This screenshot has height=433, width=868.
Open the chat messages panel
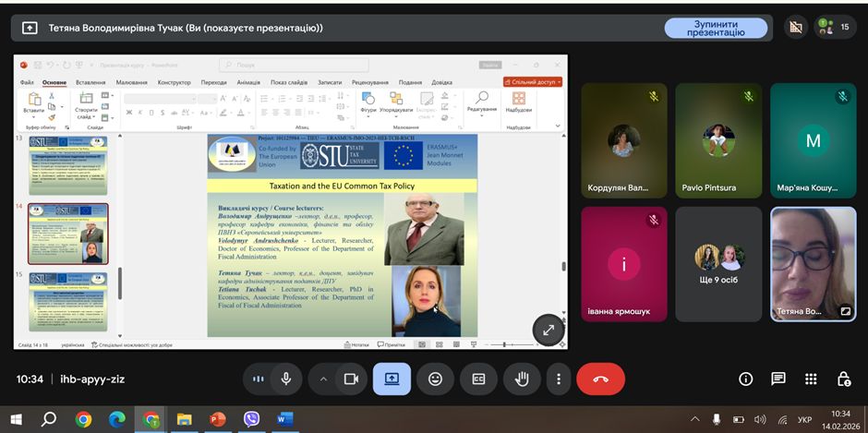[778, 379]
